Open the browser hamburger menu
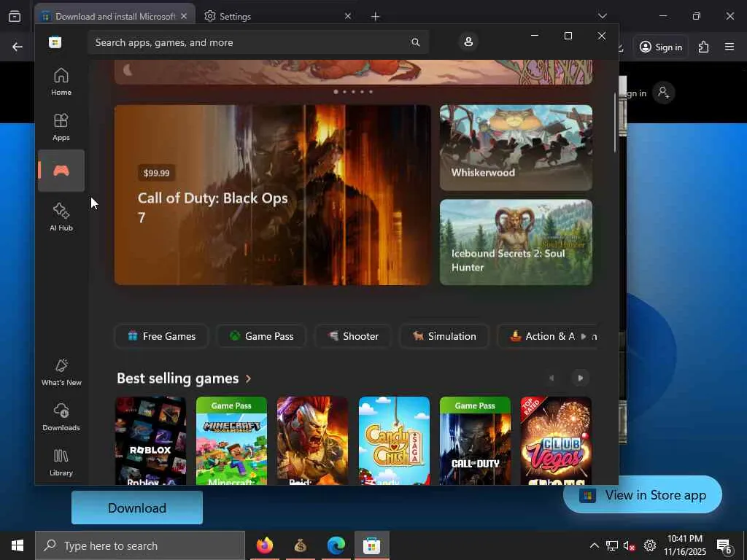747x560 pixels. 729,47
